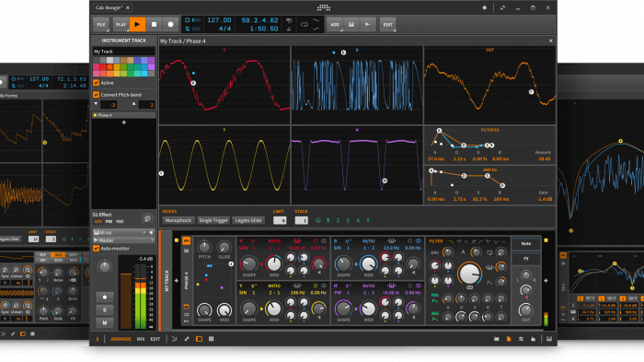644x362 pixels.
Task: Click the FX button on the device
Action: [x=526, y=259]
